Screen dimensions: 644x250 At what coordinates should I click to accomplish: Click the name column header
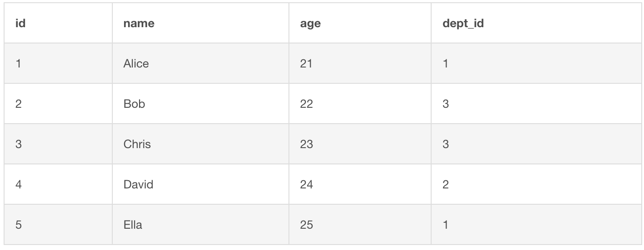click(139, 24)
